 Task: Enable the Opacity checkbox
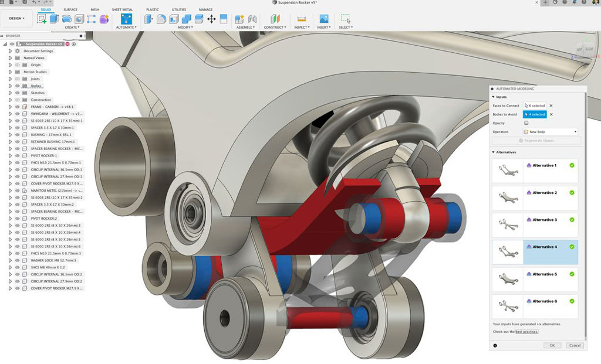[x=526, y=123]
